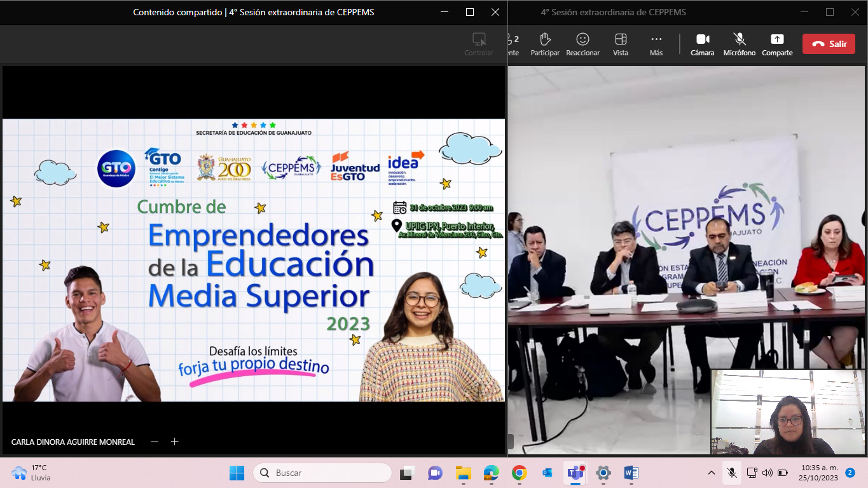Click the Comparte share screen icon
Image resolution: width=868 pixels, height=488 pixels.
click(x=777, y=44)
